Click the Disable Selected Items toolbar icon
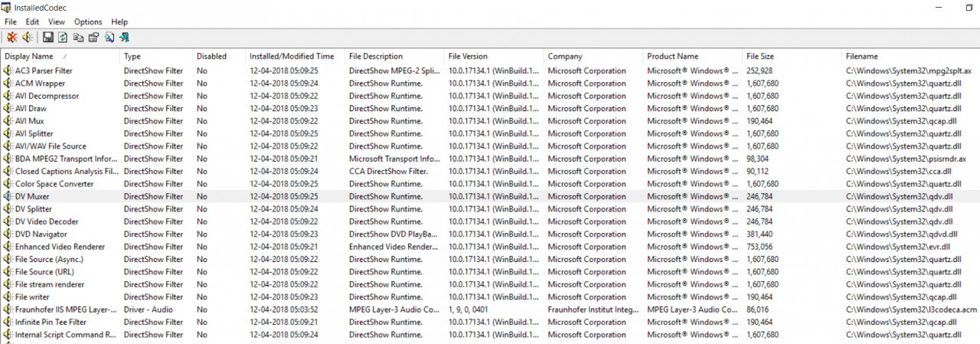 (11, 38)
